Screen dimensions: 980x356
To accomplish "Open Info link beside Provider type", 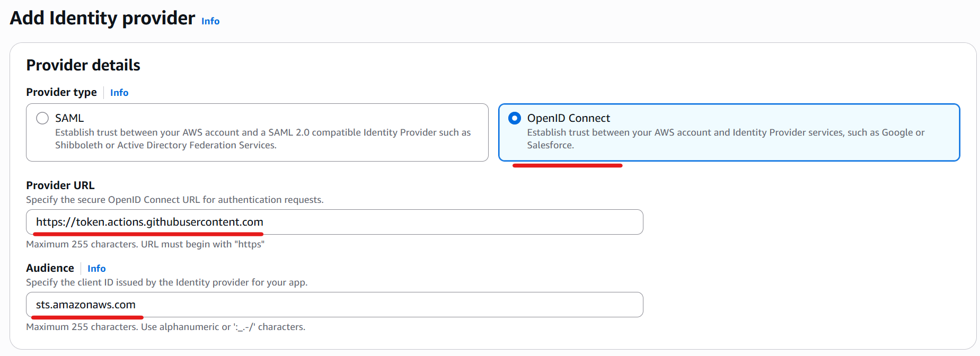I will (x=119, y=93).
